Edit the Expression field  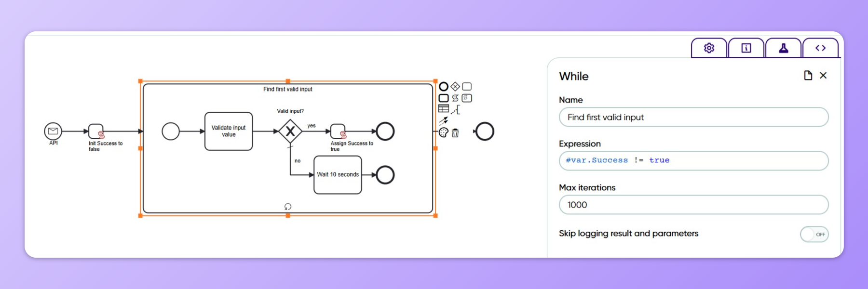point(693,160)
